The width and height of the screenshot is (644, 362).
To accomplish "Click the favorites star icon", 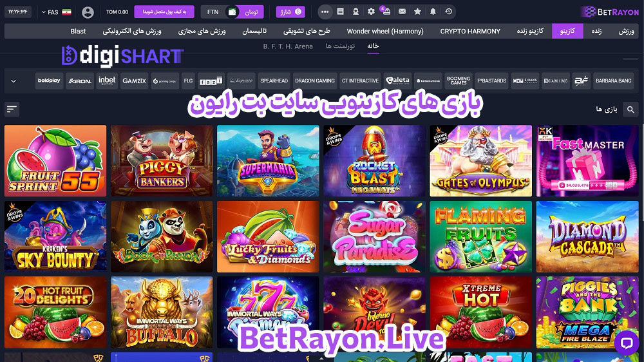I will tap(417, 12).
